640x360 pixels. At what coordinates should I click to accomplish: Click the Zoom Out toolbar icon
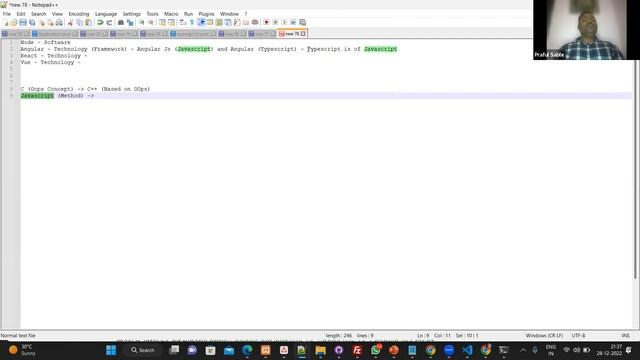[151, 22]
